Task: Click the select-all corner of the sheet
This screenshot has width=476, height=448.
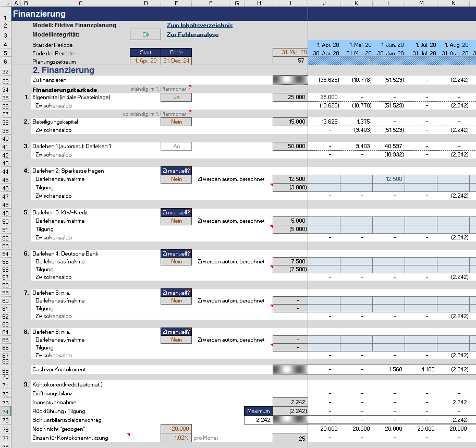Action: click(5, 3)
